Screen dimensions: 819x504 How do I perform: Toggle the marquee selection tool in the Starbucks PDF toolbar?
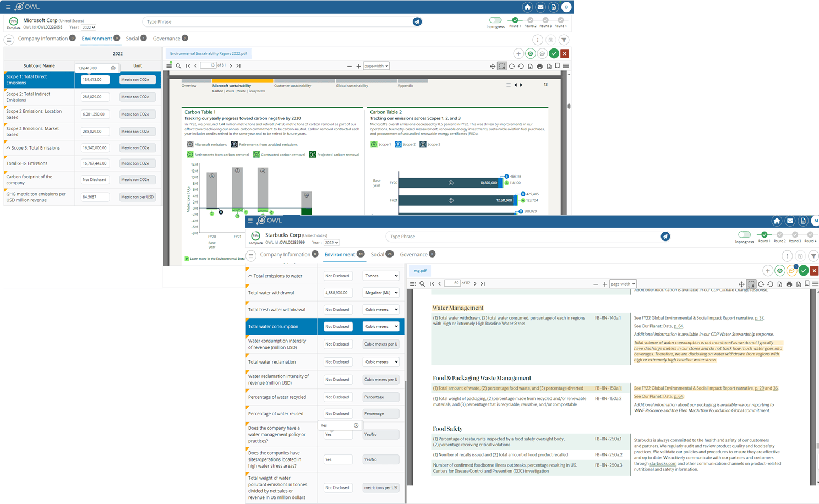[x=751, y=284]
